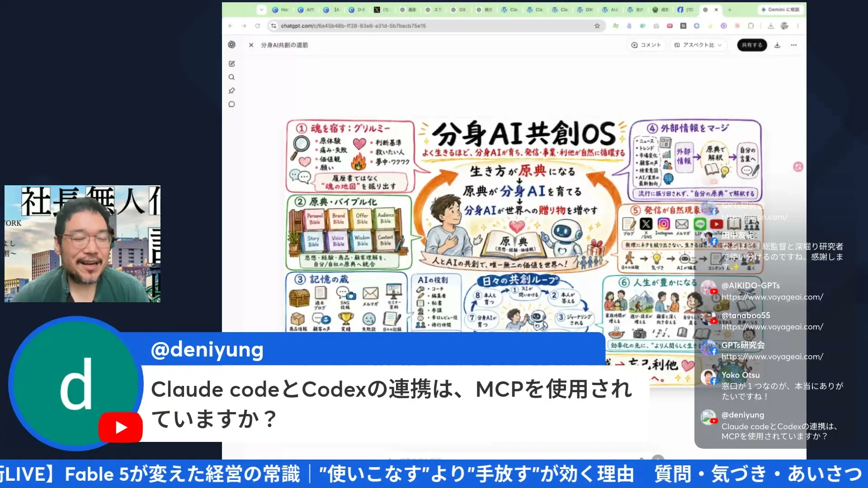
Task: Close the active ChatGPT browser tab
Action: pos(716,9)
